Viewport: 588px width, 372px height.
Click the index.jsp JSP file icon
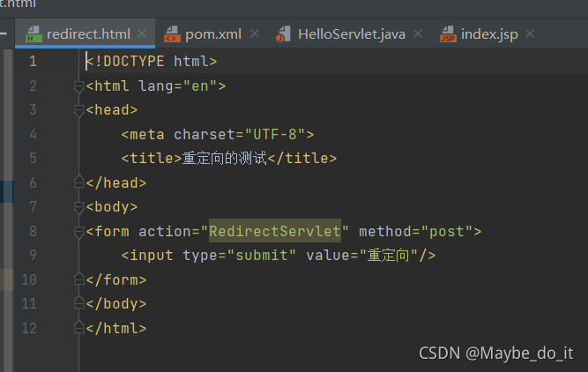(448, 34)
